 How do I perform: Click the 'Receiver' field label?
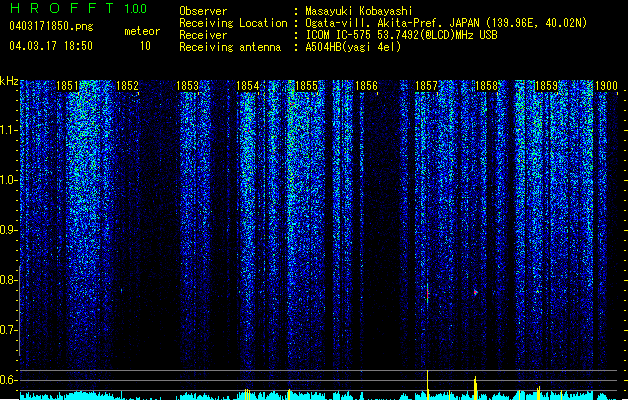(203, 35)
